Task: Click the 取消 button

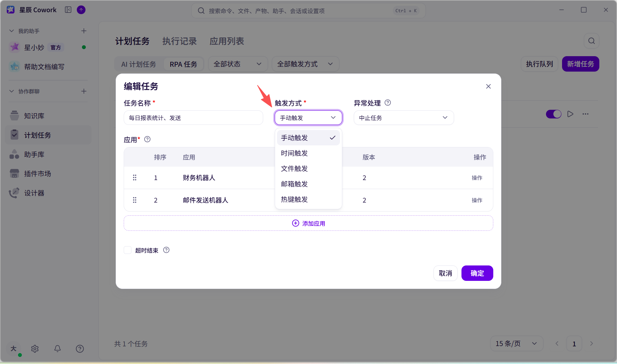Action: click(x=445, y=273)
